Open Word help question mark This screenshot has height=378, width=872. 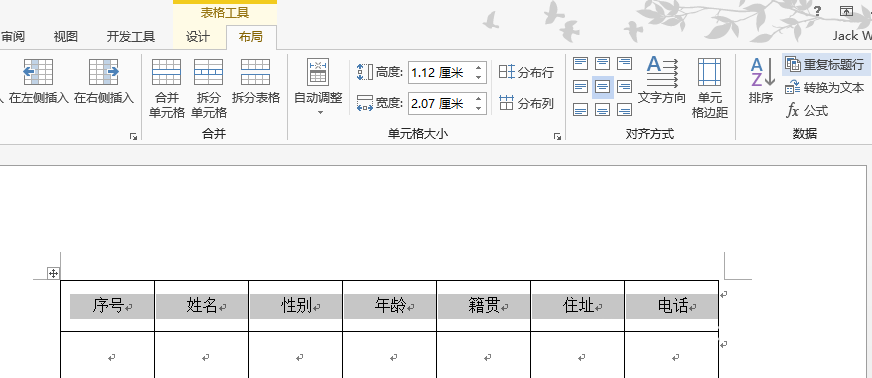click(818, 11)
